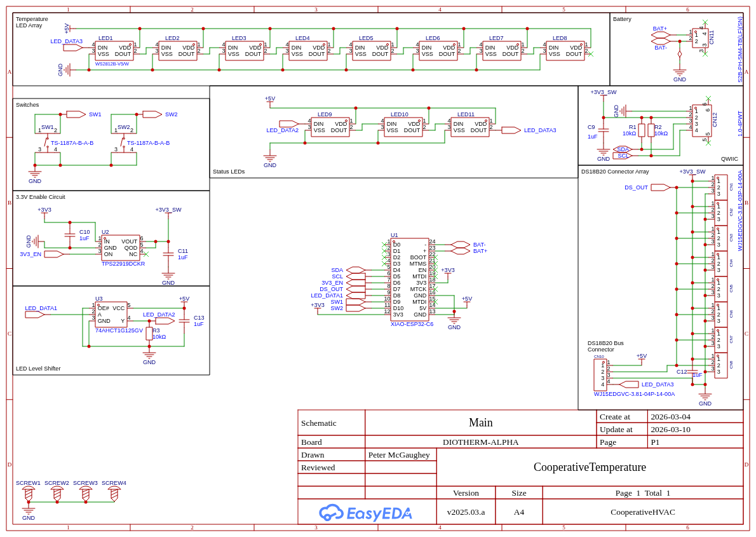Select the CN12 QWIIC connector symbol
The image size is (756, 537).
pyautogui.click(x=701, y=121)
